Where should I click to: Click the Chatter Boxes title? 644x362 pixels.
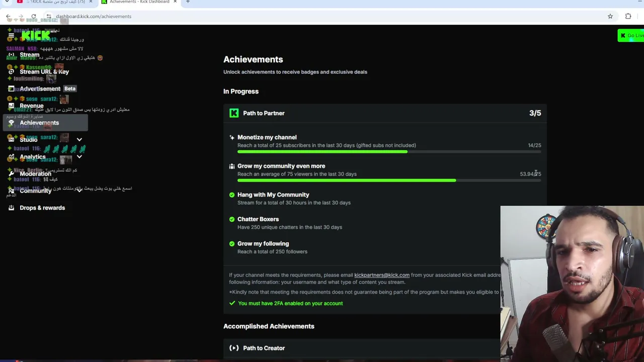pyautogui.click(x=258, y=219)
